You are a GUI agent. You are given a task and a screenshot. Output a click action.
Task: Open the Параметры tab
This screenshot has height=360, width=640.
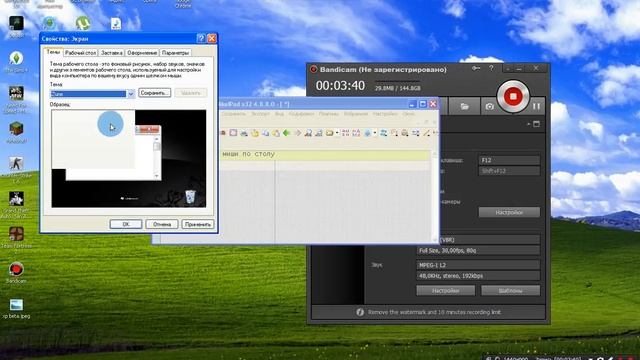(175, 53)
